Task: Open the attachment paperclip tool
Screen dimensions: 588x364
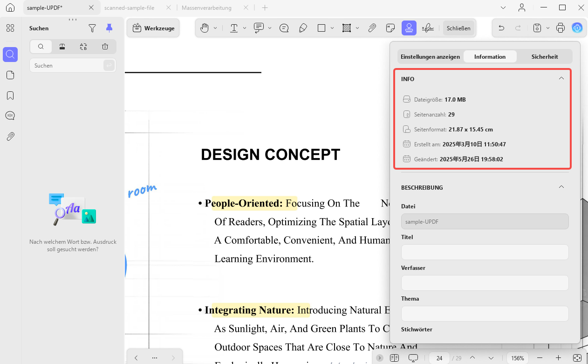Action: (372, 28)
